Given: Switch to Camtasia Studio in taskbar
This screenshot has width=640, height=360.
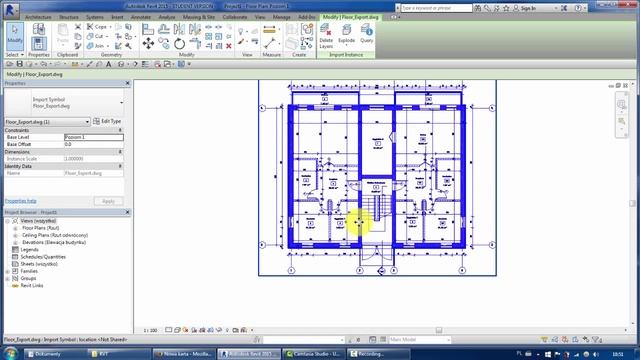Looking at the screenshot, I should coord(313,354).
